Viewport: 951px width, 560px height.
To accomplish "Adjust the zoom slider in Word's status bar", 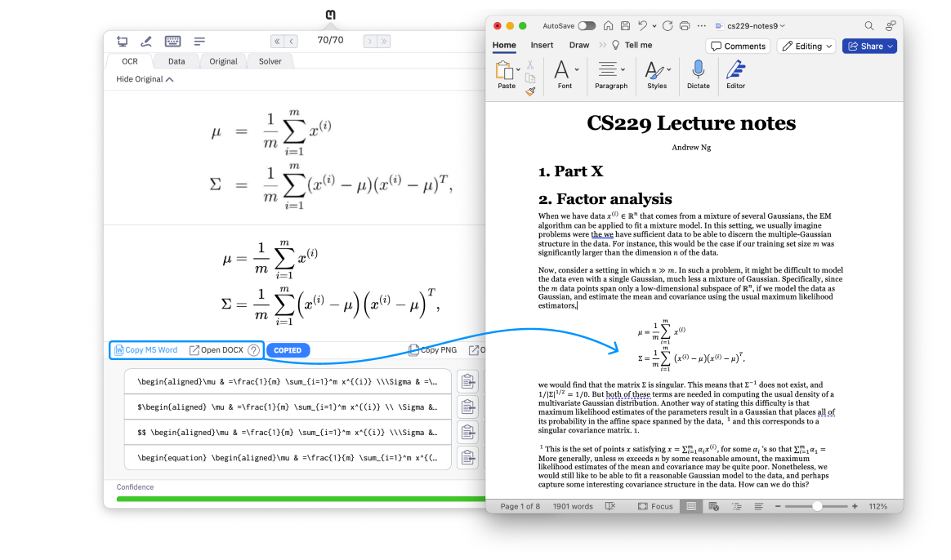I will click(x=815, y=506).
